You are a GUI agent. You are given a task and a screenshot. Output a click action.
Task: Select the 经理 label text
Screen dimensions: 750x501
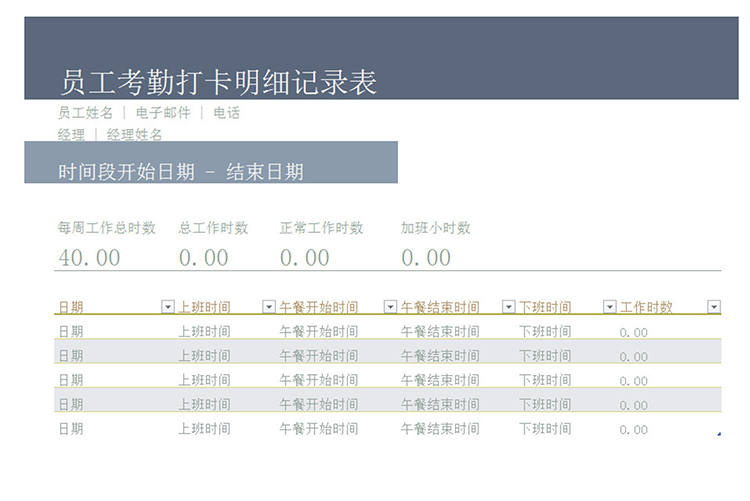click(x=71, y=134)
